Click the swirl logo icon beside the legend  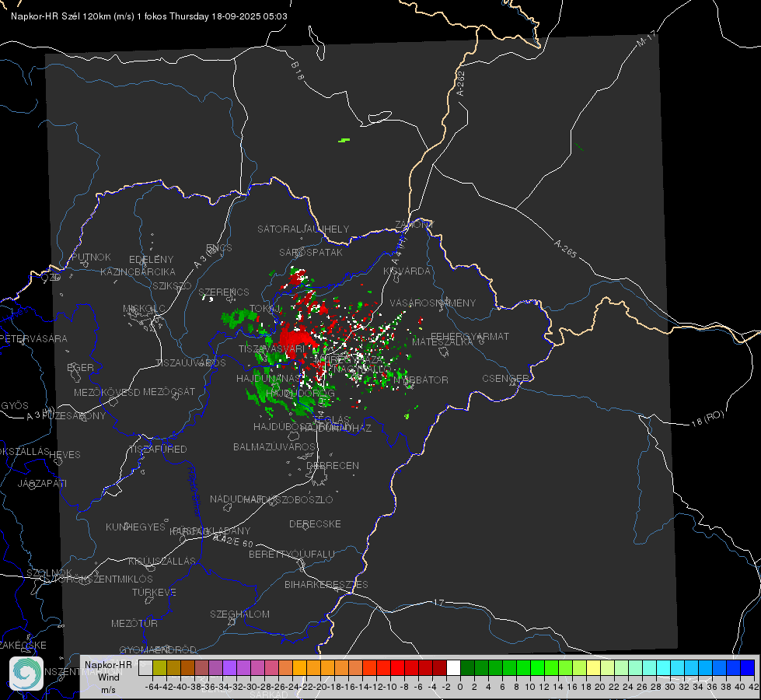(26, 674)
